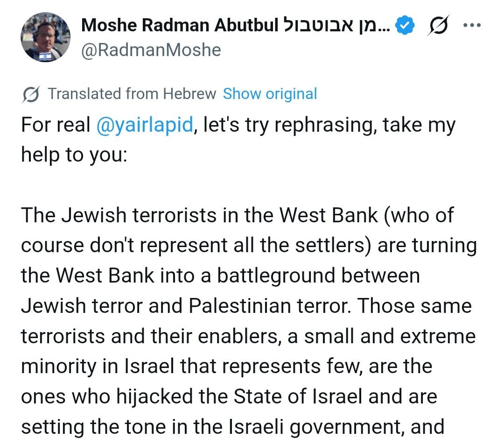Click the Hebrew part of display name

337,26
